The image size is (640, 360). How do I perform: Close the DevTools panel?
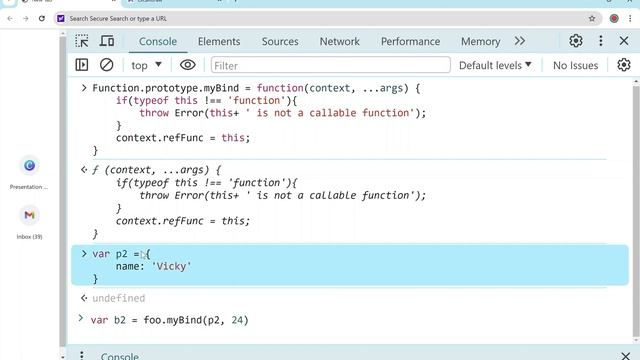(624, 41)
